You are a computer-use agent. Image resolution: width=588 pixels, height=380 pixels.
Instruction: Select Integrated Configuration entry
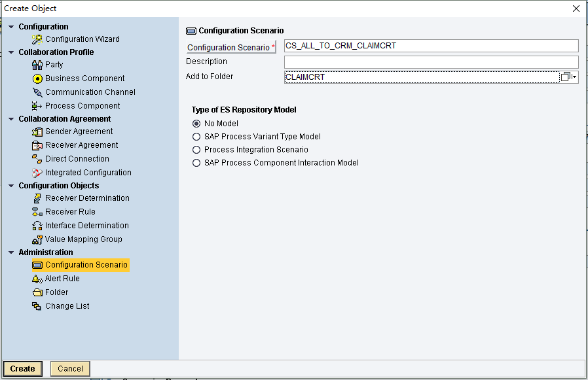pos(88,173)
